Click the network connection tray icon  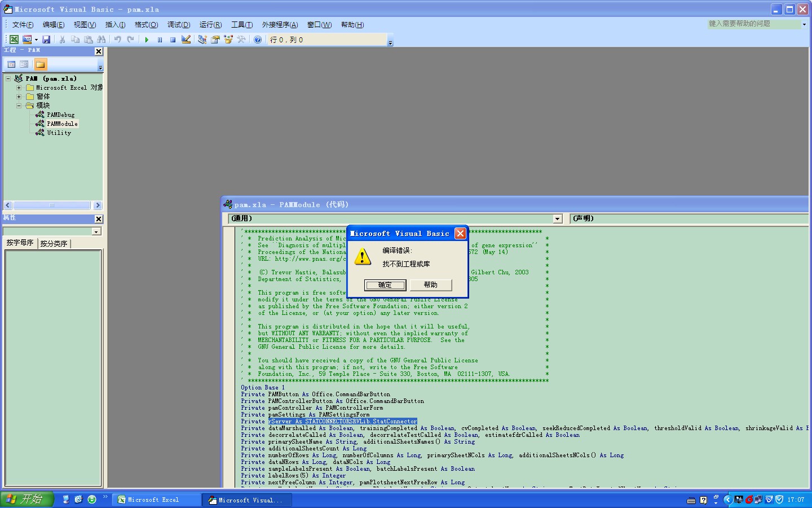click(x=758, y=500)
